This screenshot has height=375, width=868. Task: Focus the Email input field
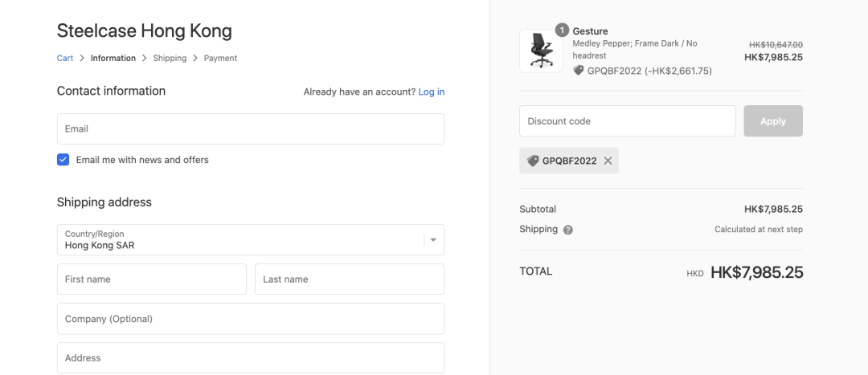click(250, 128)
